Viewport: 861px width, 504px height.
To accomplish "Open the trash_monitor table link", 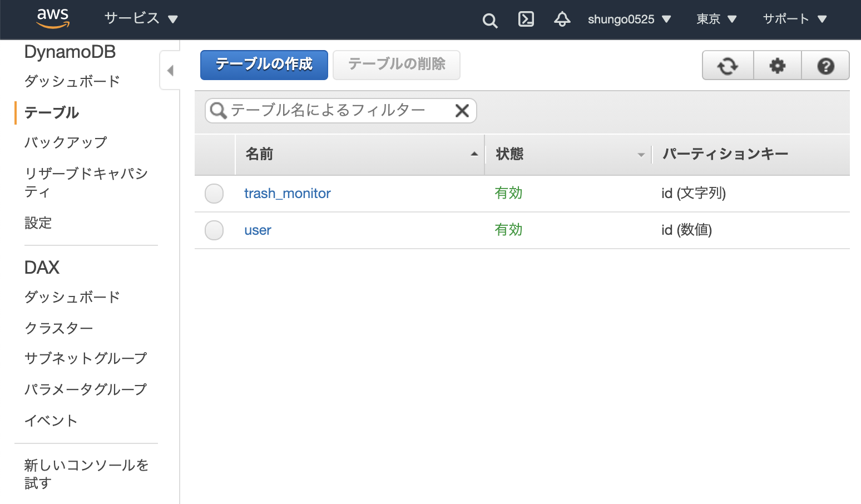I will coord(288,193).
